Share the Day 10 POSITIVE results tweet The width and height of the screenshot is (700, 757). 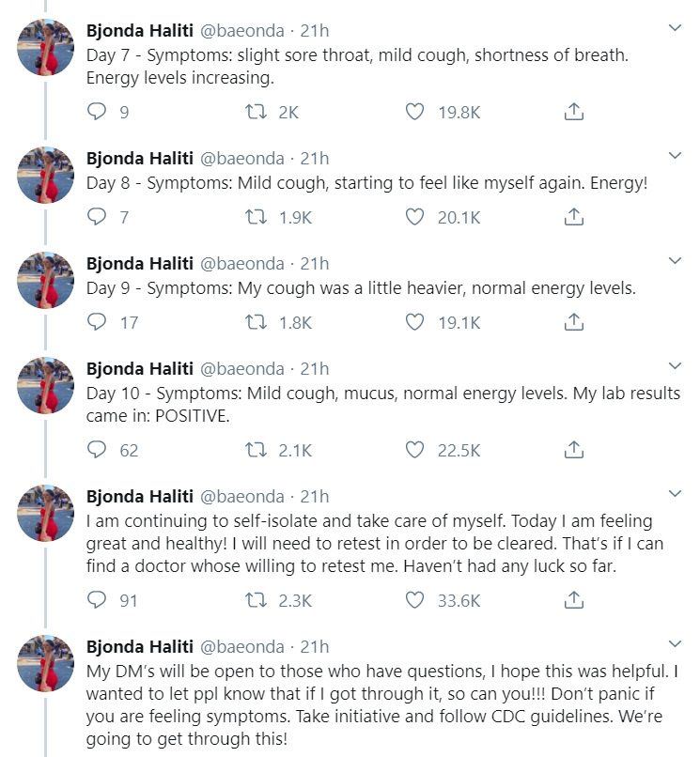point(574,450)
